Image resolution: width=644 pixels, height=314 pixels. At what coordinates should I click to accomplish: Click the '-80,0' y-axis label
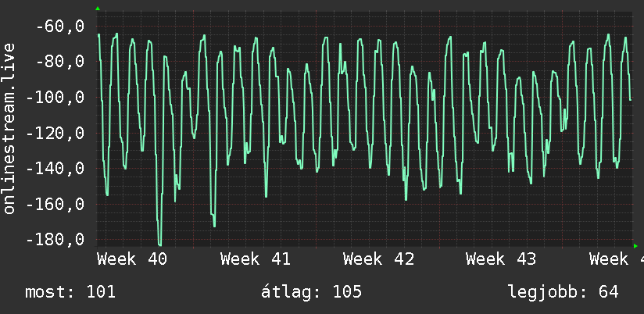pos(60,62)
